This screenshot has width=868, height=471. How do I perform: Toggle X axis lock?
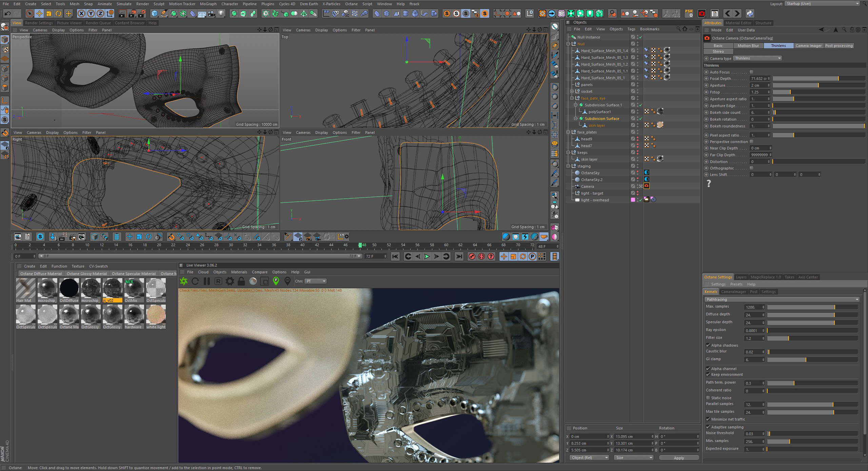[81, 14]
